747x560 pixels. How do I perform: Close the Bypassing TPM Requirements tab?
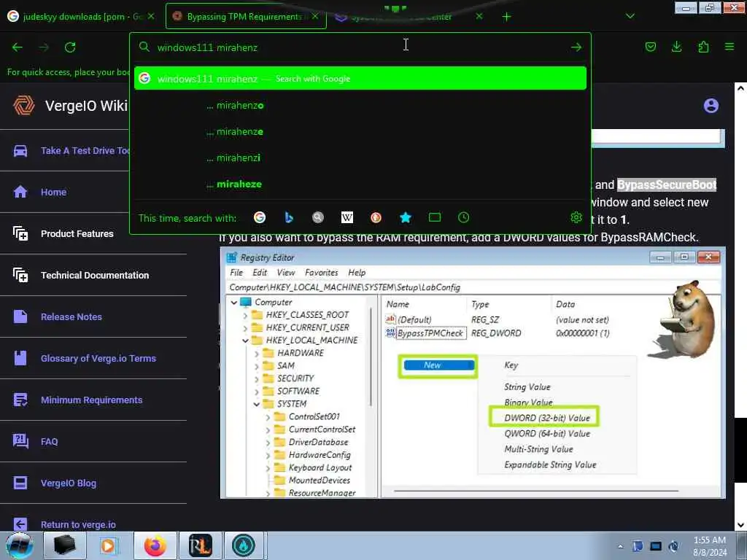click(x=315, y=16)
